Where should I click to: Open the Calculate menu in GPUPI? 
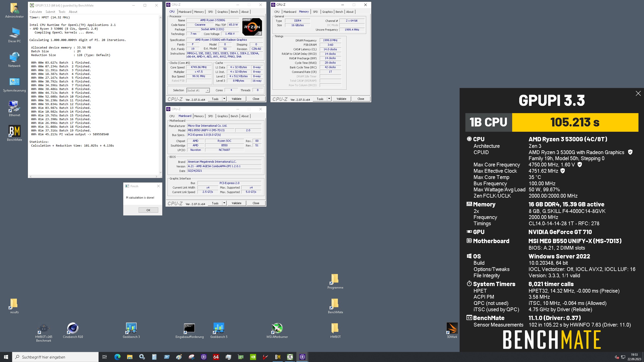click(36, 12)
